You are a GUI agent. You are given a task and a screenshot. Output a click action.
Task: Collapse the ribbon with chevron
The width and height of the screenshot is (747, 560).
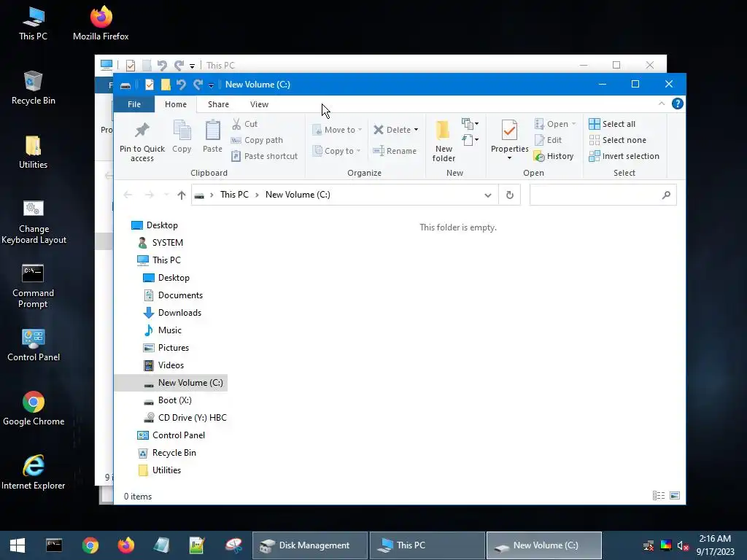click(661, 104)
